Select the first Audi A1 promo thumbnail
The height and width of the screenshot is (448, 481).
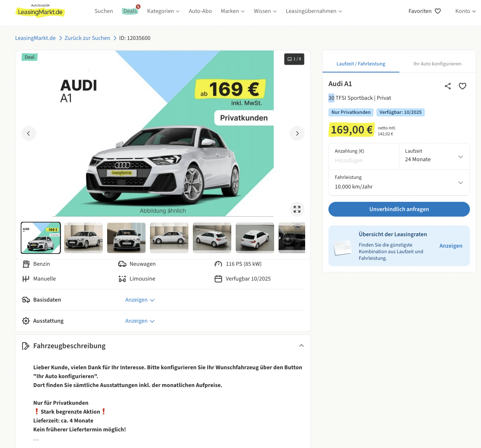(x=41, y=238)
